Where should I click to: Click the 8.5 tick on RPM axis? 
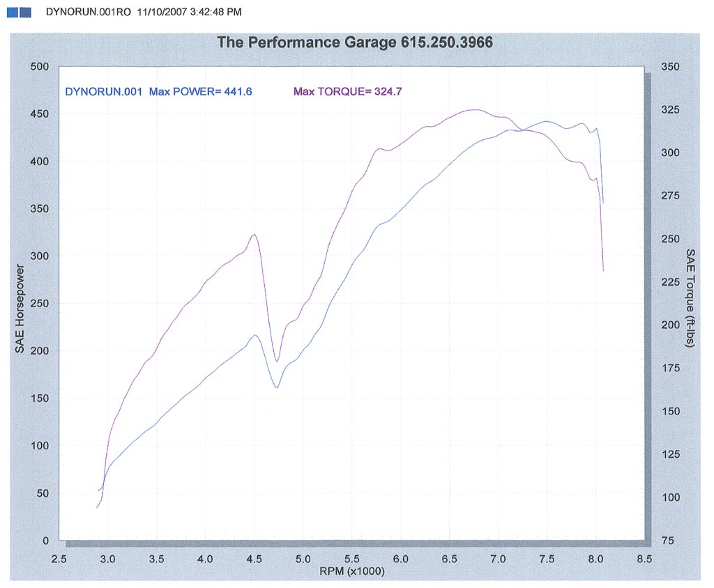pos(644,559)
